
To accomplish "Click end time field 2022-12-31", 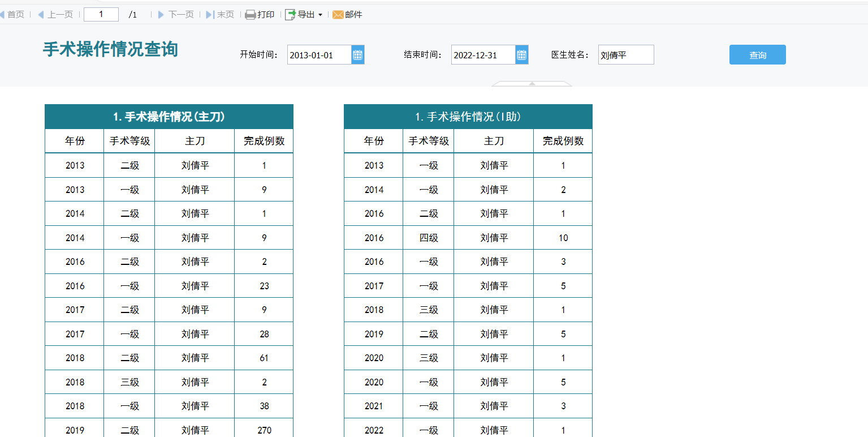I will click(483, 55).
